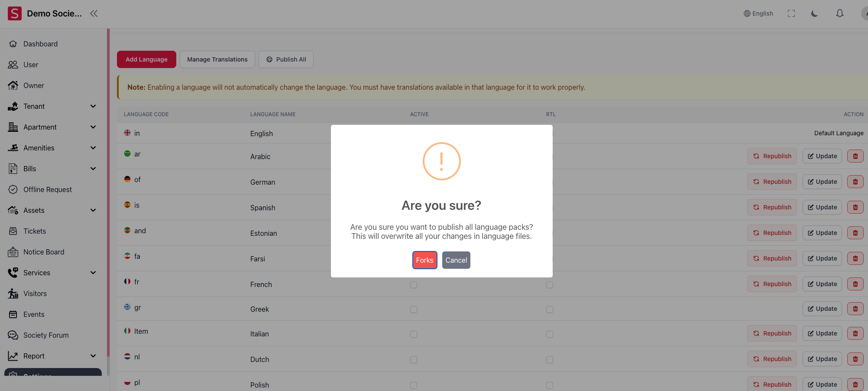This screenshot has width=868, height=391.
Task: Expand the Bills submenu chevron
Action: point(93,169)
